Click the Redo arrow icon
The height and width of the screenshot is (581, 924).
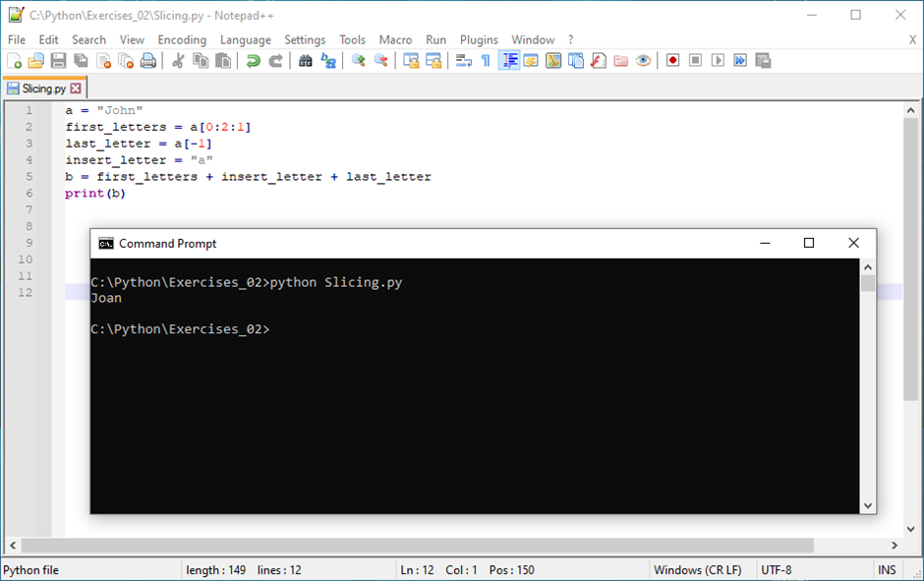pyautogui.click(x=275, y=61)
